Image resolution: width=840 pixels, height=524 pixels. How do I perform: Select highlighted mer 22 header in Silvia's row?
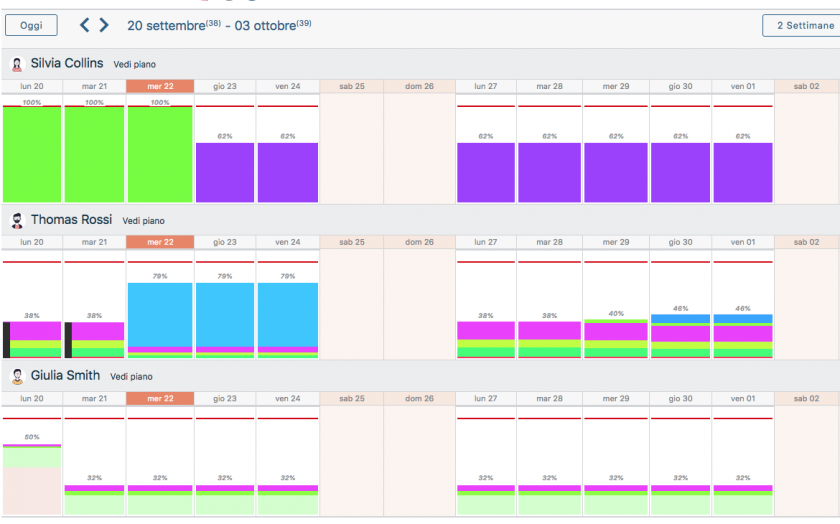pyautogui.click(x=160, y=87)
